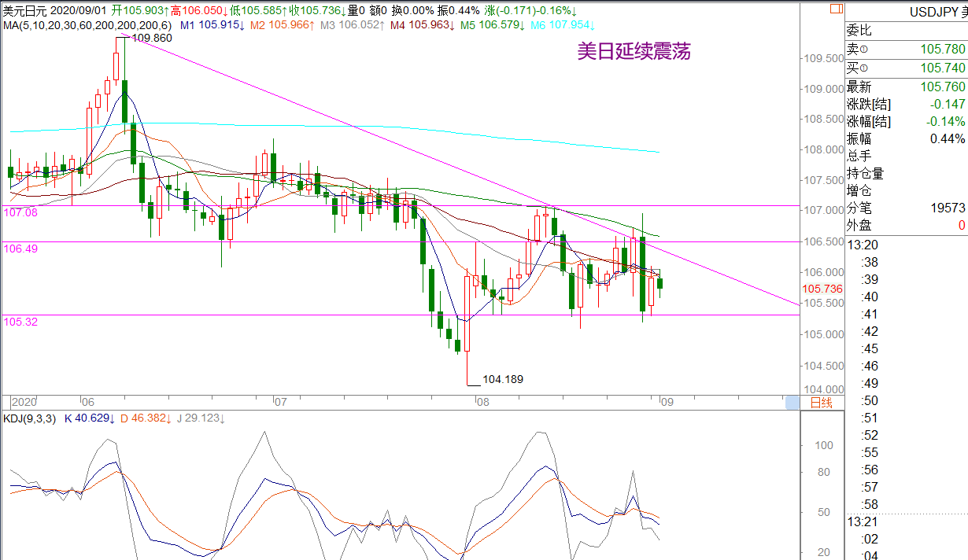968x560 pixels.
Task: Click the 109.860 high price annotation
Action: click(151, 39)
